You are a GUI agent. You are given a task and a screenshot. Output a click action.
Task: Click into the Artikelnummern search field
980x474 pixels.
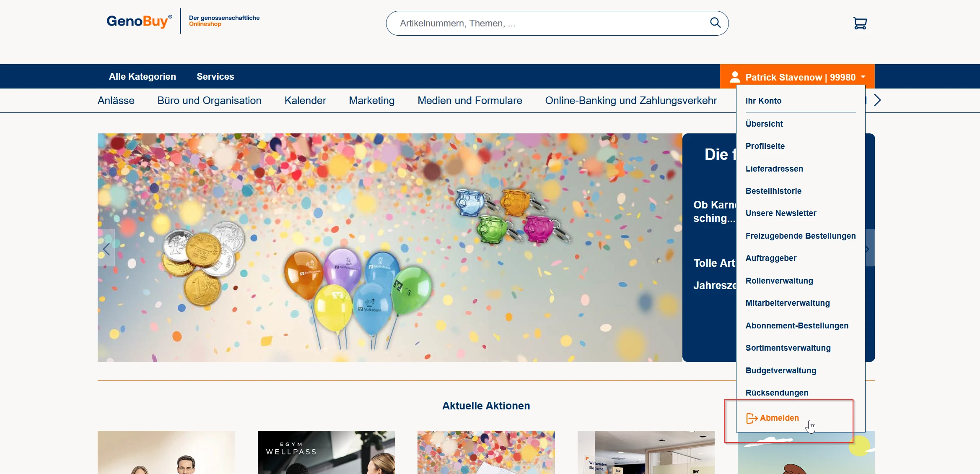tap(545, 23)
